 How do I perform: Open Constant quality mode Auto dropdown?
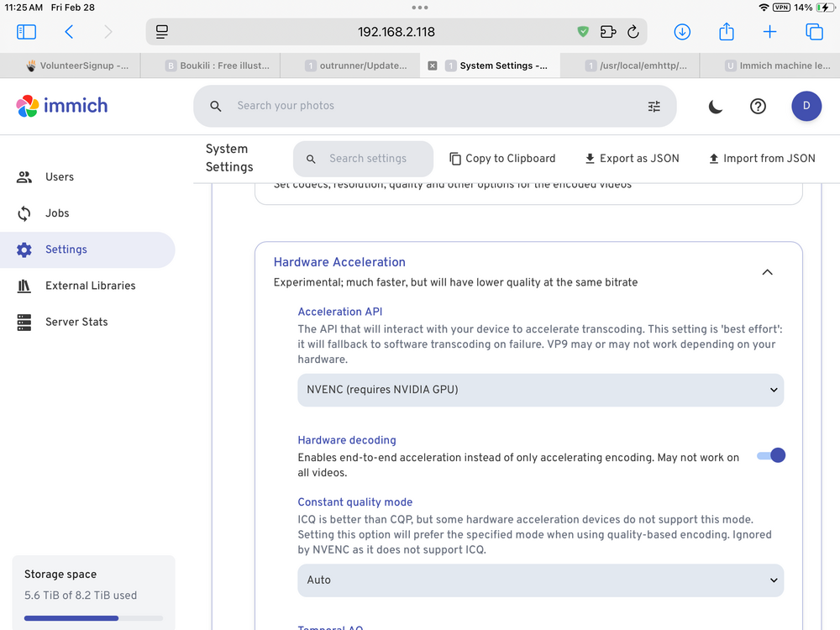coord(540,580)
